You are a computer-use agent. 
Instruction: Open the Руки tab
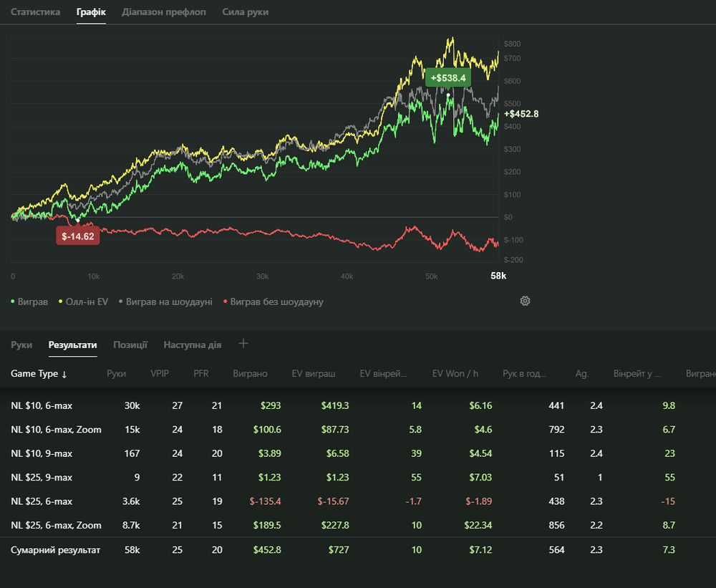click(21, 344)
